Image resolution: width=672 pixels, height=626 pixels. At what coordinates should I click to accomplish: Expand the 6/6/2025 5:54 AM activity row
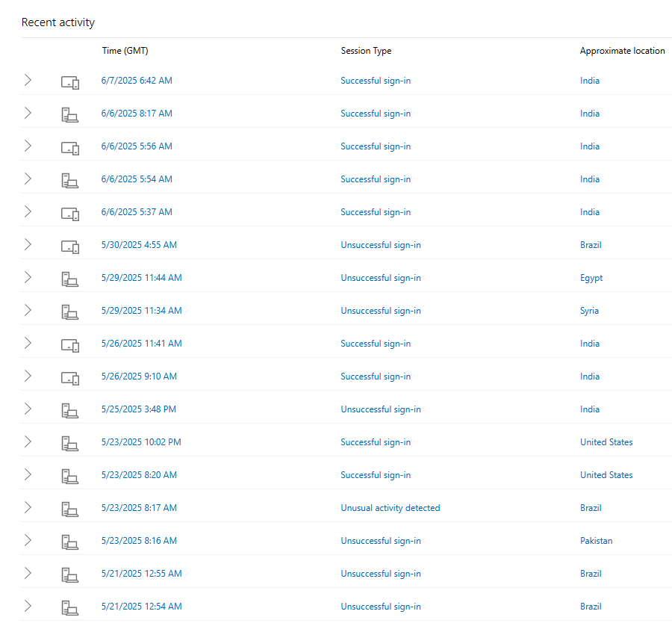pos(28,179)
